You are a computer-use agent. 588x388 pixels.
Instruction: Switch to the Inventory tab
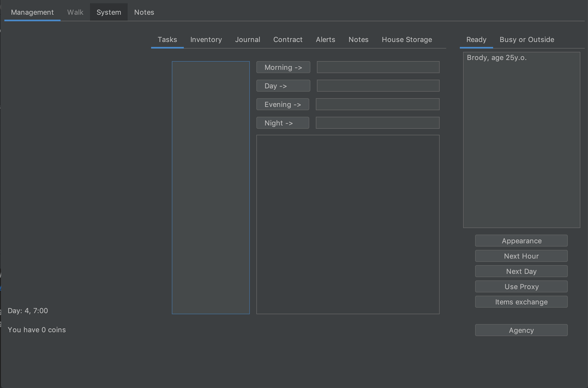(206, 39)
